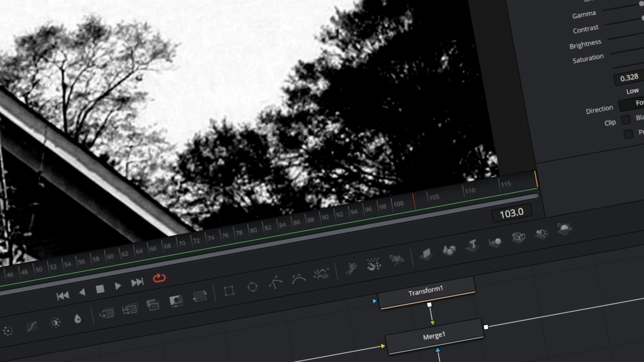Select the Ellipse mask tool icon
The image size is (644, 362).
coord(252,287)
